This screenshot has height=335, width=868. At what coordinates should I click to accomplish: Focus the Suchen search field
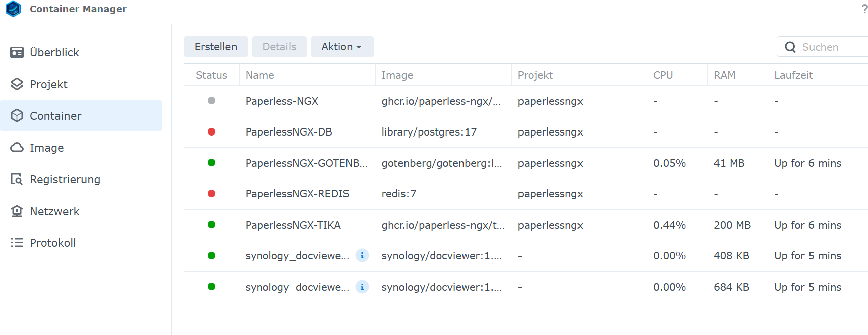tap(823, 47)
